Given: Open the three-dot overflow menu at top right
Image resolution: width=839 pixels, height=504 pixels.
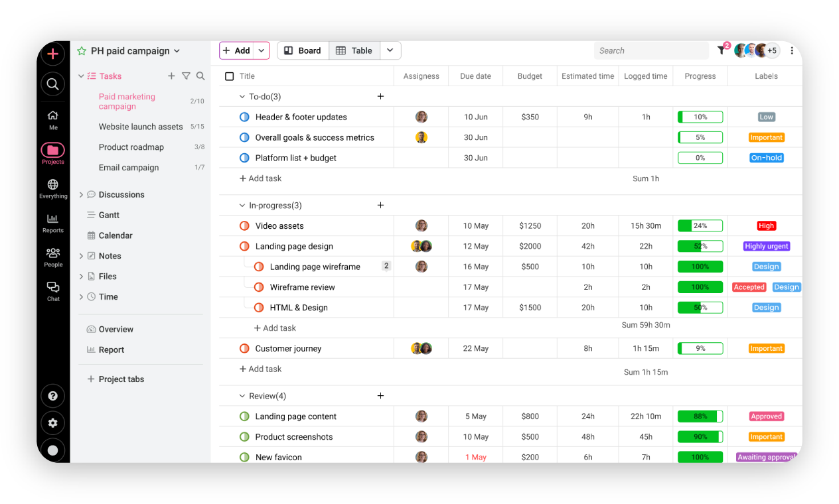Looking at the screenshot, I should (792, 50).
